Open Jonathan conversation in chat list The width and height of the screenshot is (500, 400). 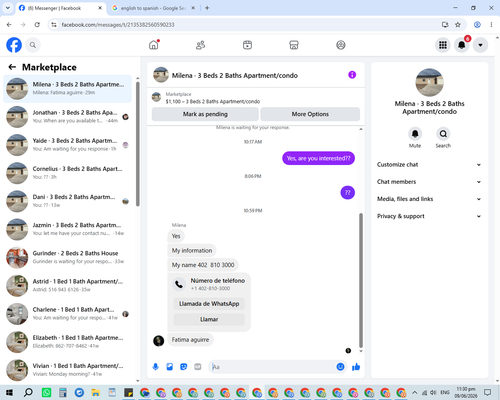[67, 117]
